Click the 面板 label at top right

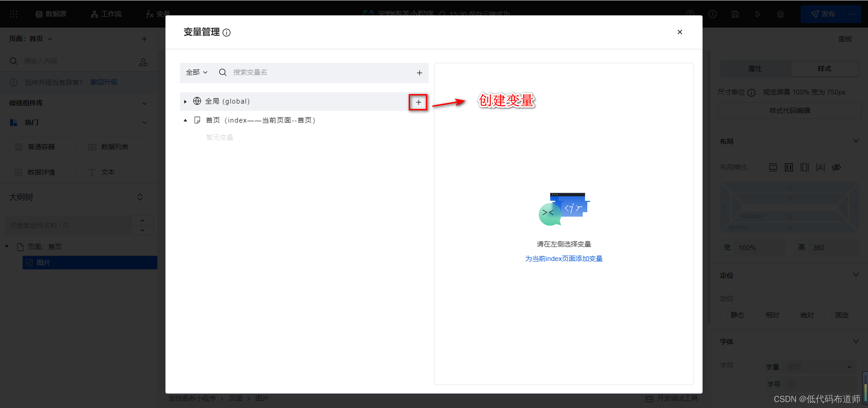click(x=845, y=39)
